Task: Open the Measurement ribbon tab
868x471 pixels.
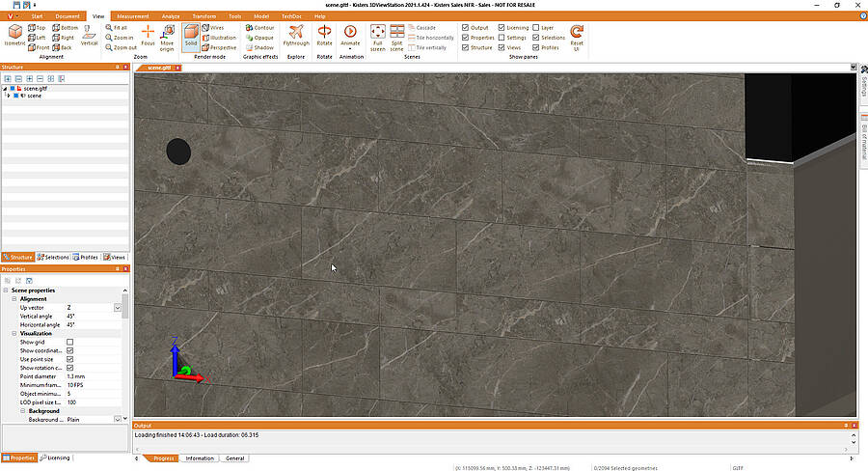Action: 133,16
